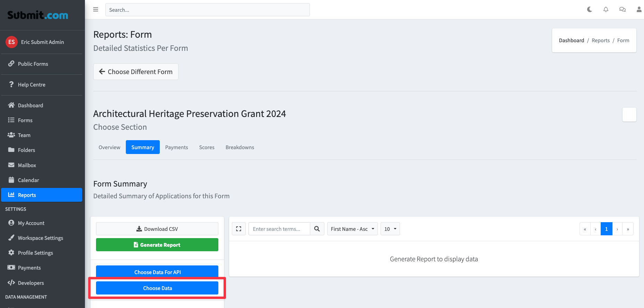The image size is (644, 308).
Task: Go to Developers in the sidebar
Action: coord(31,283)
